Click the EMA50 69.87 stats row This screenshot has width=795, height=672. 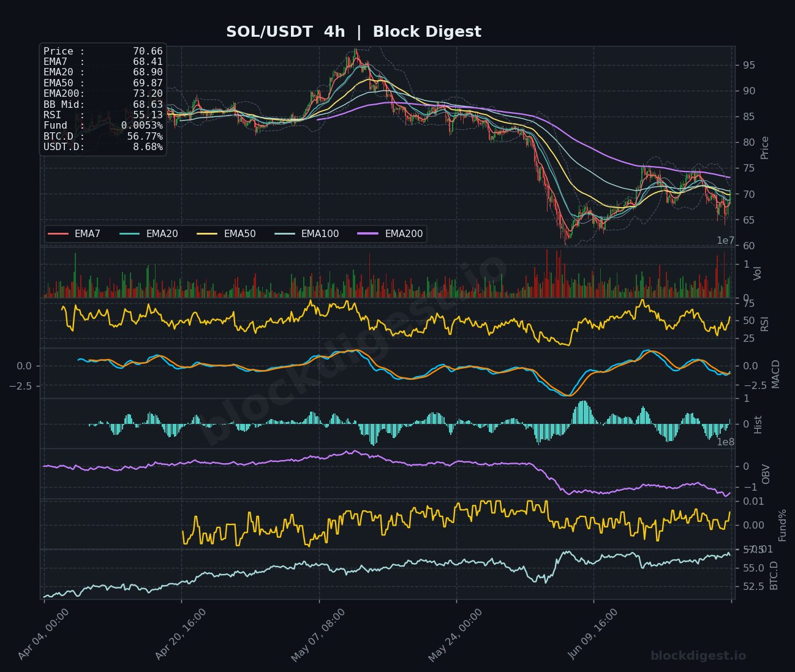click(103, 83)
